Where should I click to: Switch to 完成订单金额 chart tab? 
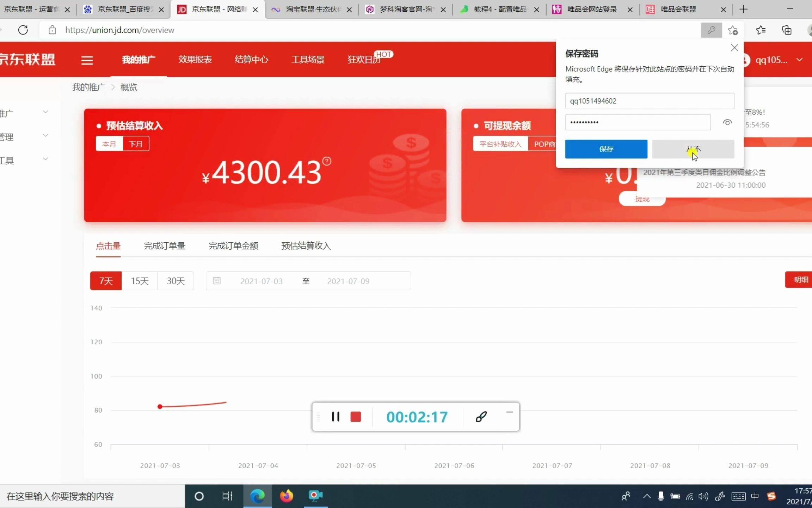pyautogui.click(x=233, y=246)
